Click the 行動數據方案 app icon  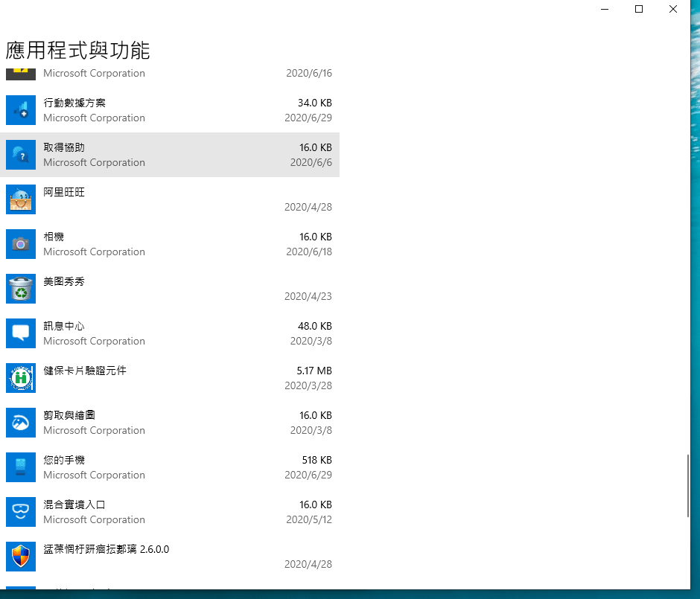point(21,110)
